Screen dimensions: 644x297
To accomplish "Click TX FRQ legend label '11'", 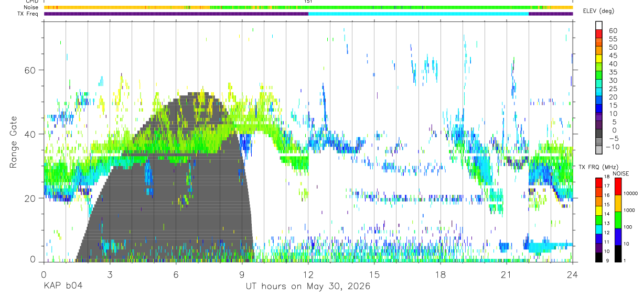I will (607, 243).
